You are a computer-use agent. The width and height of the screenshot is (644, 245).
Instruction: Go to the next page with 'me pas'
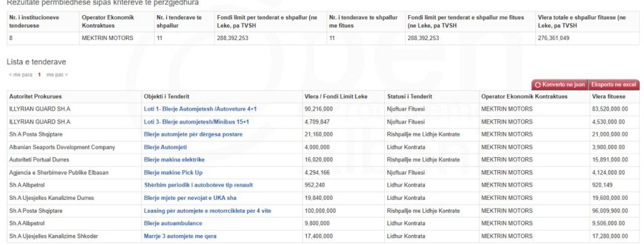[57, 75]
